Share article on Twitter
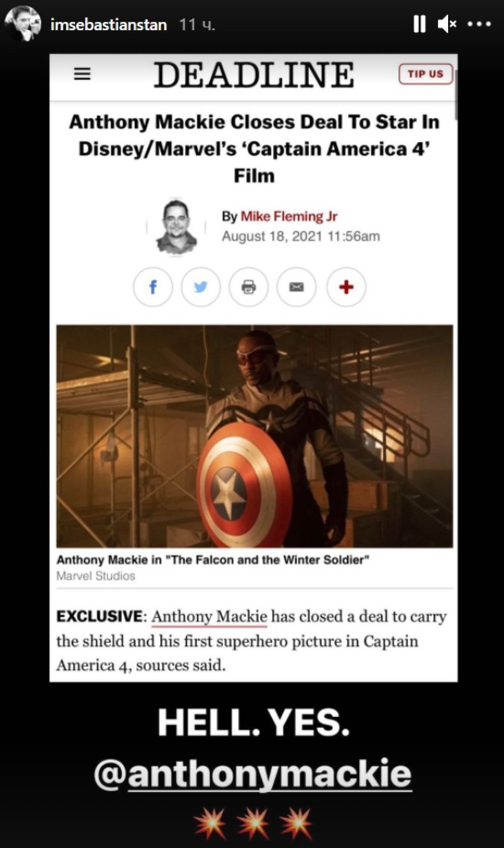 click(x=201, y=287)
